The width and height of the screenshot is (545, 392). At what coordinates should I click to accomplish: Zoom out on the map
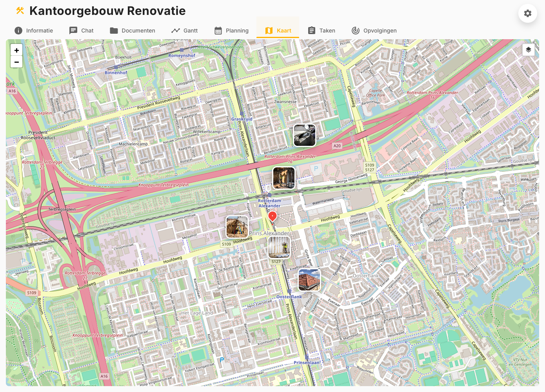pos(16,62)
